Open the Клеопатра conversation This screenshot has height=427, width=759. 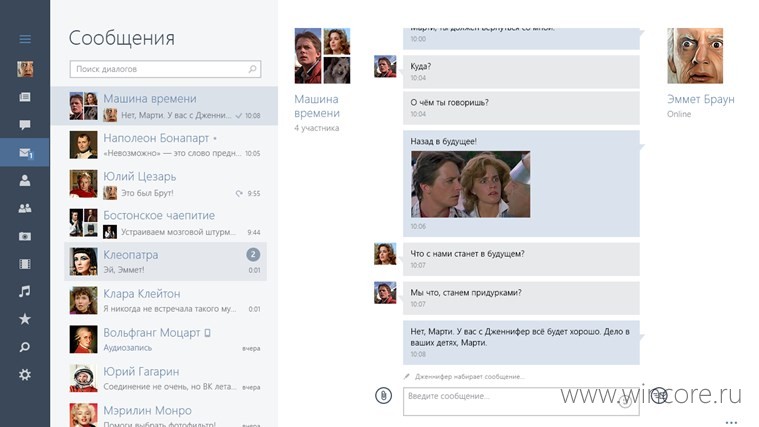point(166,261)
